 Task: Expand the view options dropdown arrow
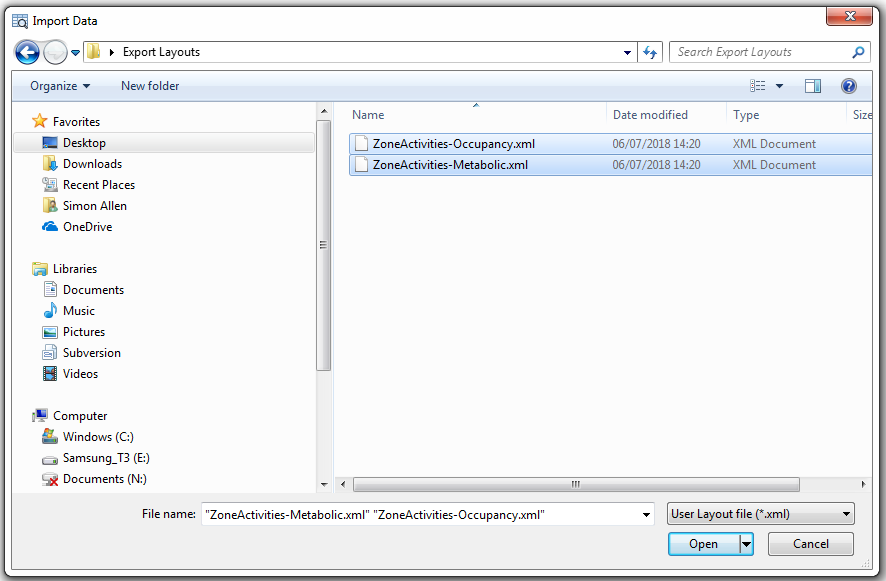coord(780,86)
